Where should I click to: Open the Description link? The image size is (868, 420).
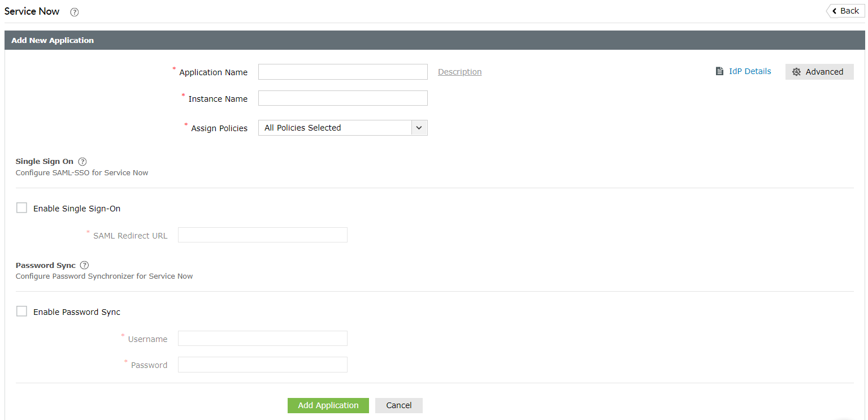coord(460,72)
